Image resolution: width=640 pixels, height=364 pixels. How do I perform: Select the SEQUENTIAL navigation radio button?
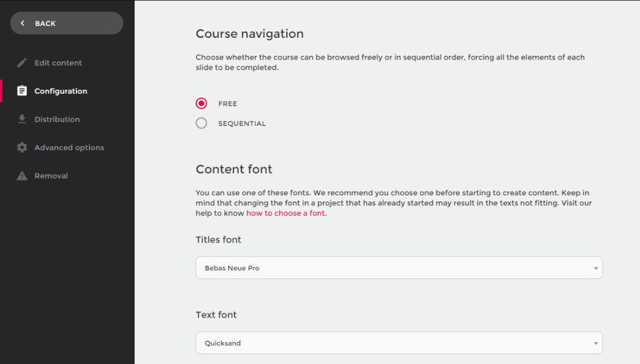pyautogui.click(x=201, y=123)
